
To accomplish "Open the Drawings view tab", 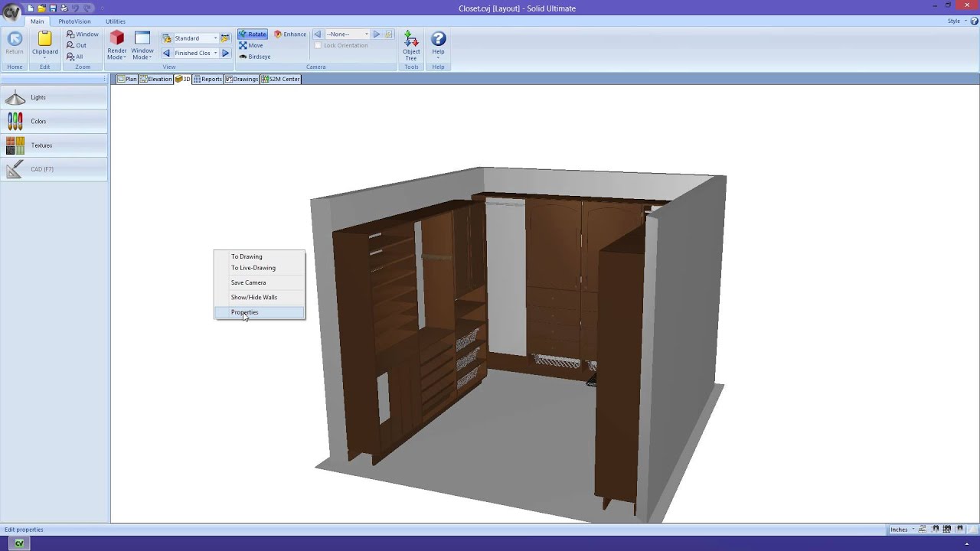I will click(241, 79).
